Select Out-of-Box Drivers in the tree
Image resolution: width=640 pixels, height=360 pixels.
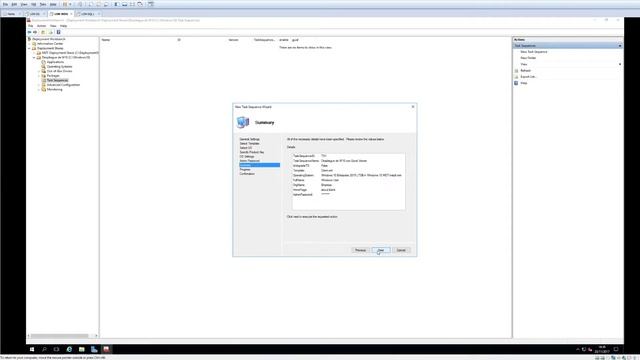click(60, 71)
